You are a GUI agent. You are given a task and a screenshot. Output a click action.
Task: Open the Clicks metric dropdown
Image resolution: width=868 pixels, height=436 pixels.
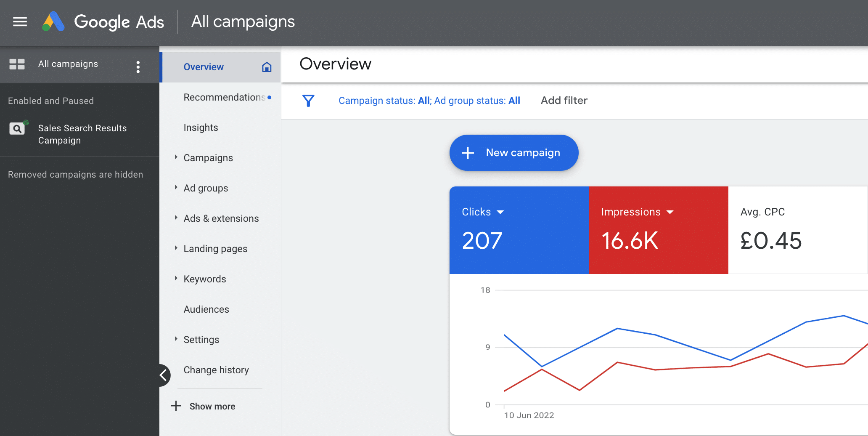point(501,213)
